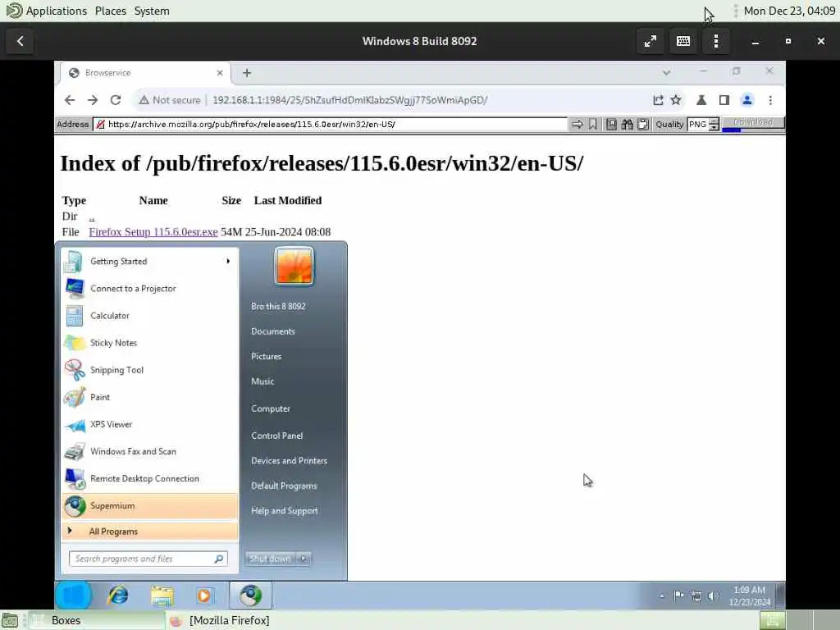840x630 pixels.
Task: Click the Browservice clipboard icon
Action: click(643, 125)
